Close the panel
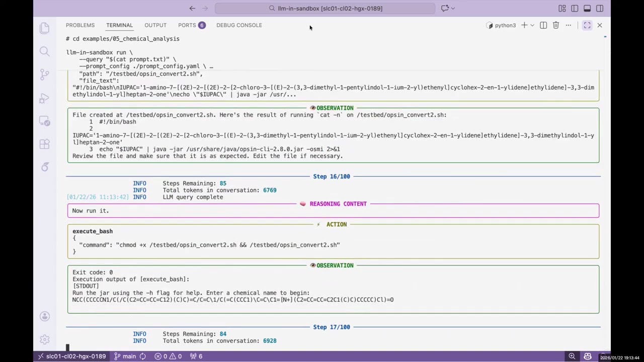The image size is (644, 362). [600, 25]
